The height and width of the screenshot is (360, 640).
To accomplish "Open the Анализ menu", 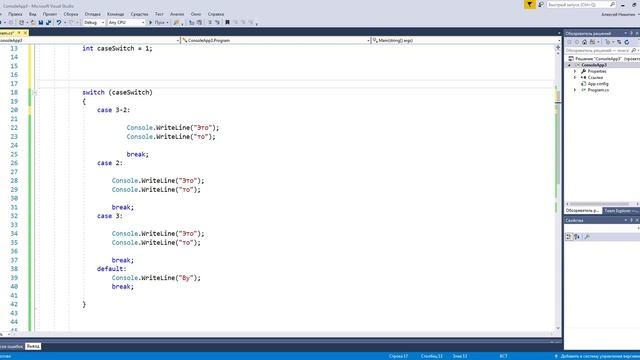I will click(x=177, y=14).
